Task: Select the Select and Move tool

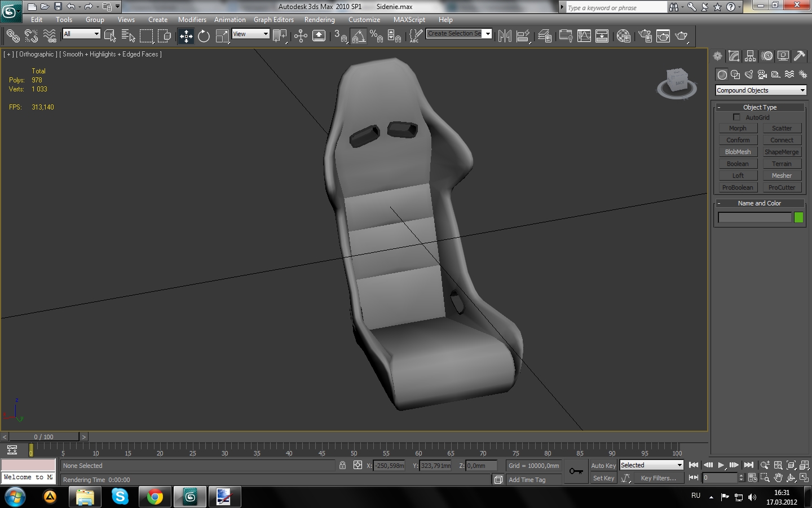Action: [186, 37]
